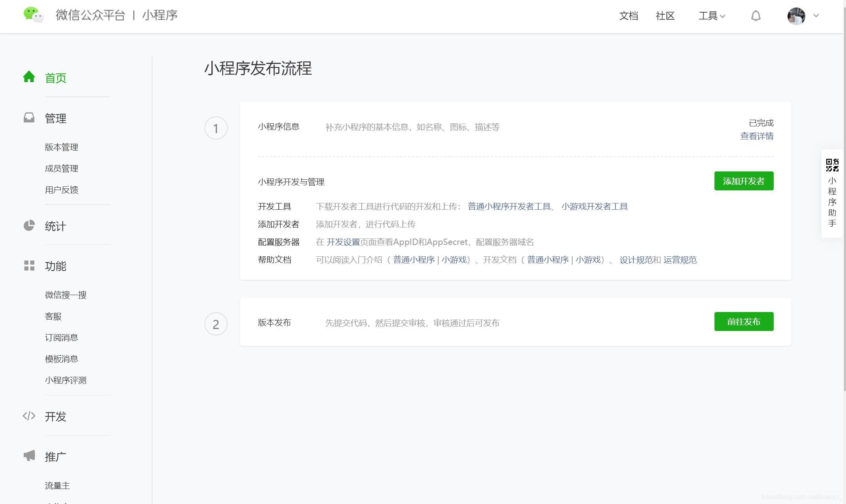Image resolution: width=846 pixels, height=504 pixels.
Task: Click the 前往发布 green button
Action: tap(744, 322)
